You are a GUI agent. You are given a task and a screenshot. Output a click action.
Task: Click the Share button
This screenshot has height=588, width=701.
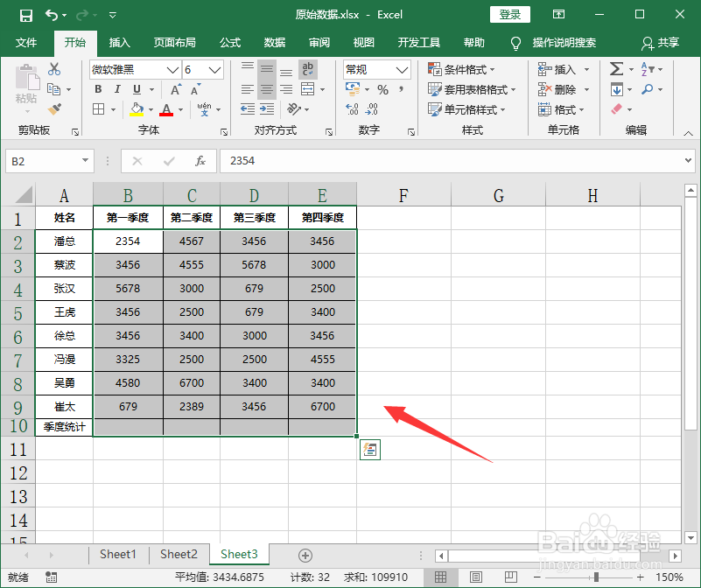tap(661, 43)
